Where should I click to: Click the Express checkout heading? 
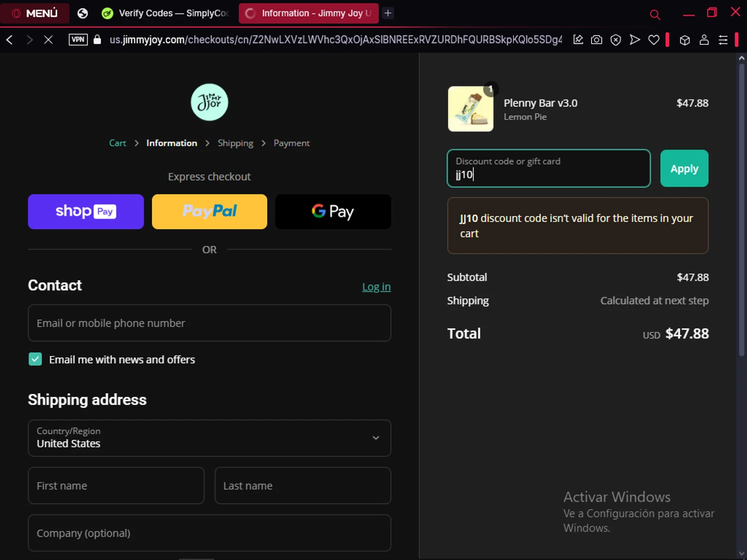click(x=210, y=177)
